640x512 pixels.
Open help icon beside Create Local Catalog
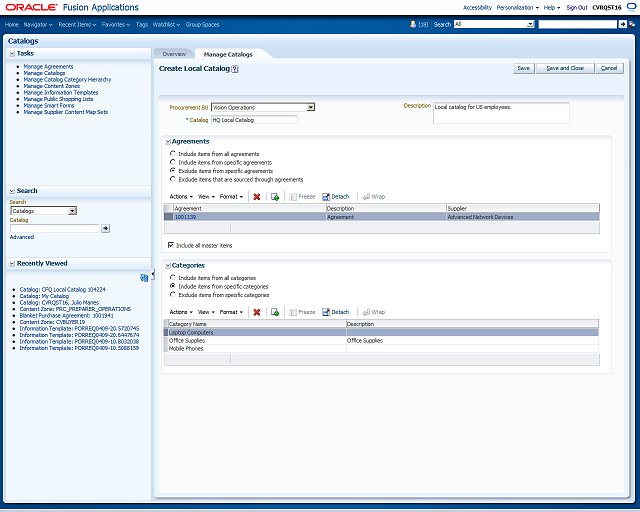[x=235, y=69]
